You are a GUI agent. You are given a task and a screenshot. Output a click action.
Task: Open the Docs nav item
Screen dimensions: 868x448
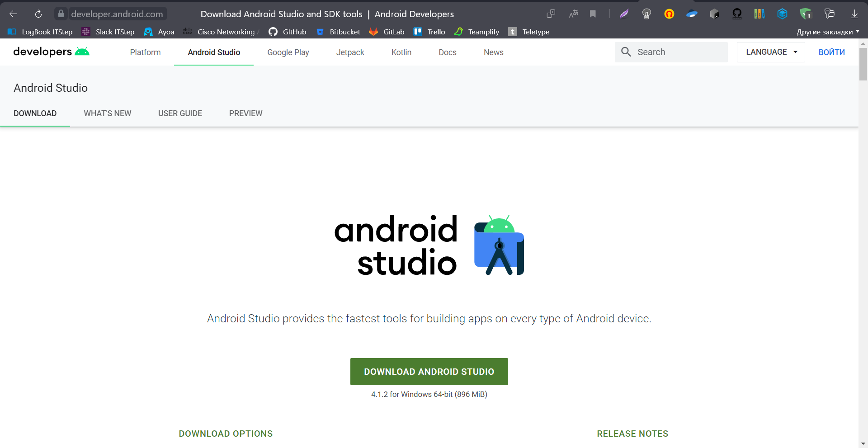(448, 52)
